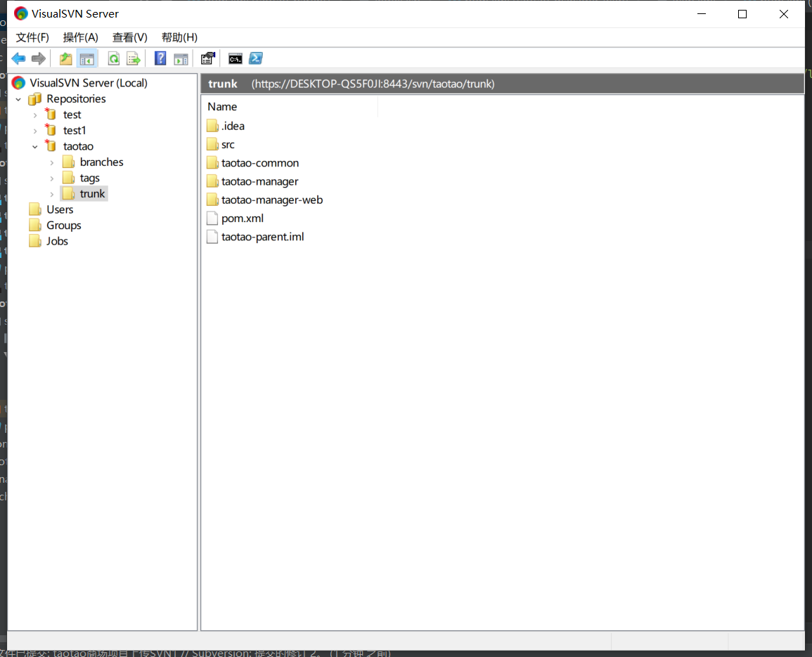Click the Export list icon
Screen dimensions: 812x657
coord(134,58)
